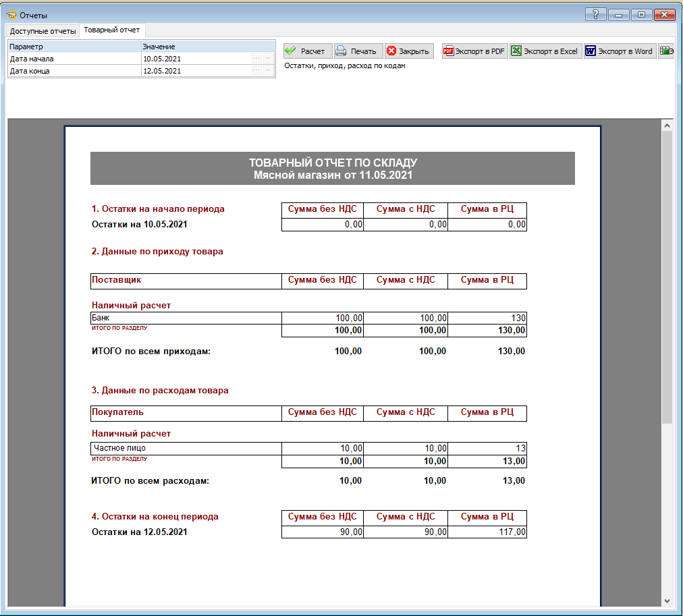Image resolution: width=683 pixels, height=616 pixels.
Task: Clear the Дата конца value with minus button
Action: (x=269, y=71)
